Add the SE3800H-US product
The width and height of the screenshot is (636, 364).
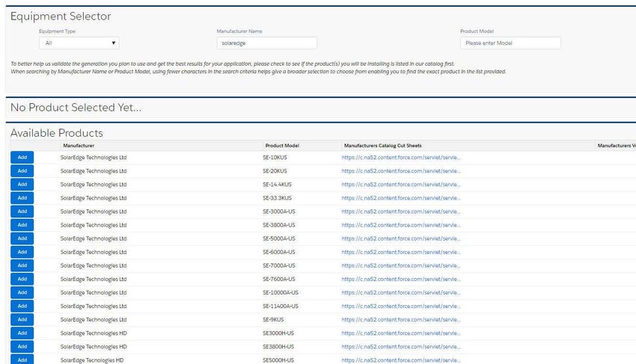coord(22,347)
